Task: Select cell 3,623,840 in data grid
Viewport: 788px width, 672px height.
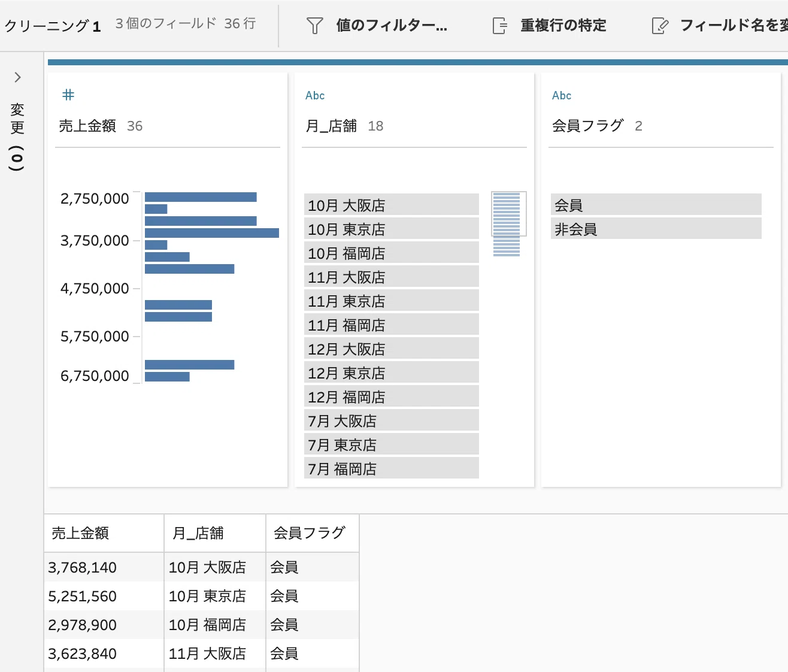Action: 104,653
